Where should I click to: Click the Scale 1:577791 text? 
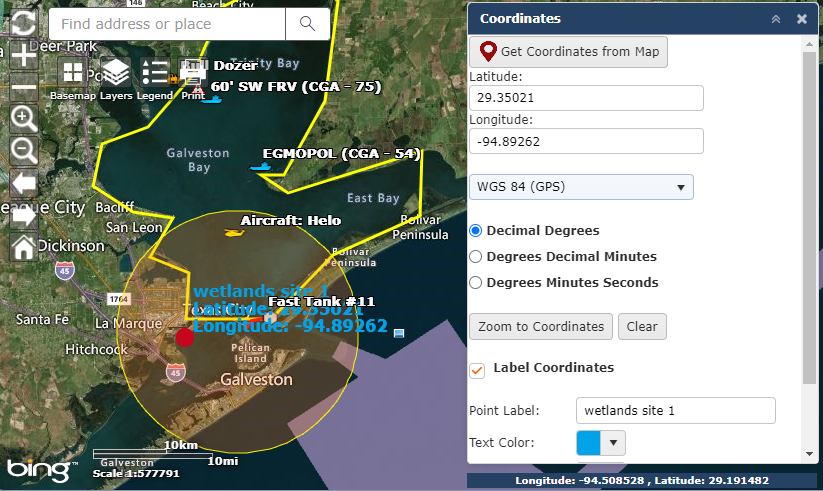(x=136, y=473)
